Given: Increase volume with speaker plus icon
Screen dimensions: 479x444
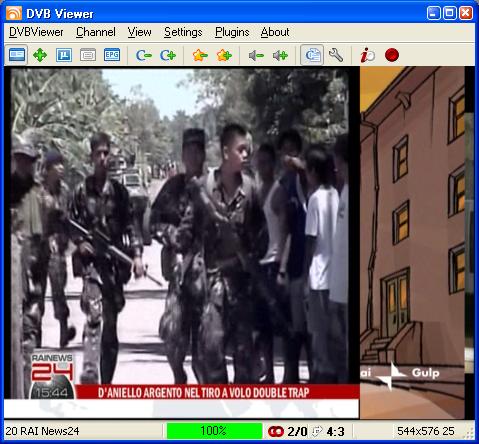Looking at the screenshot, I should tap(280, 55).
